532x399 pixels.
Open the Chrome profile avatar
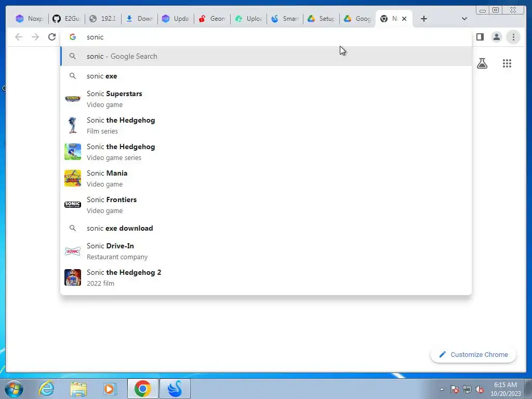tap(496, 37)
